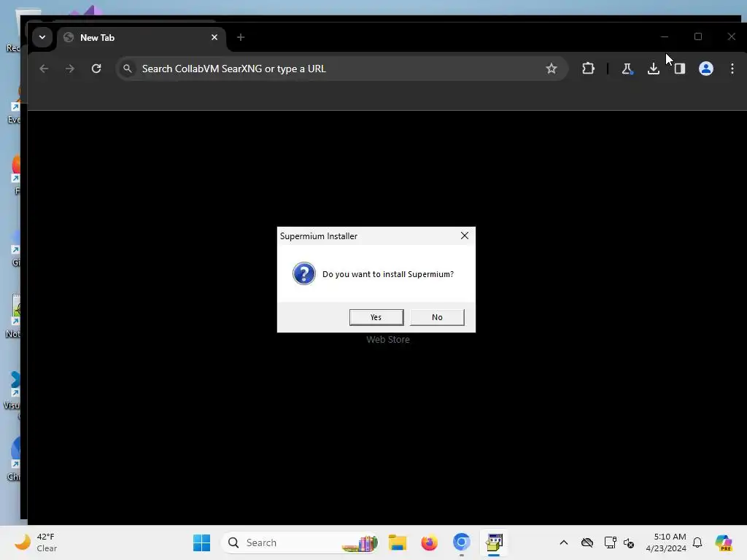Screen dimensions: 747x560
Task: Open the network display tray icon
Action: tap(611, 542)
